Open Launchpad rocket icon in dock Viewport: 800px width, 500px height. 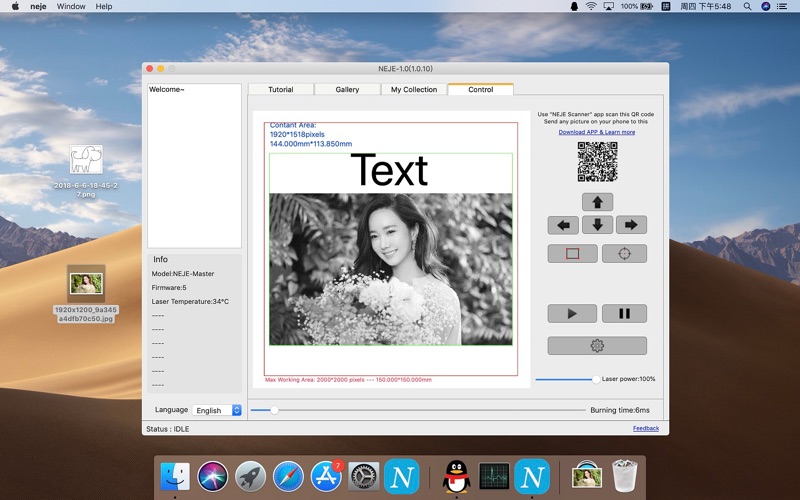pos(251,476)
